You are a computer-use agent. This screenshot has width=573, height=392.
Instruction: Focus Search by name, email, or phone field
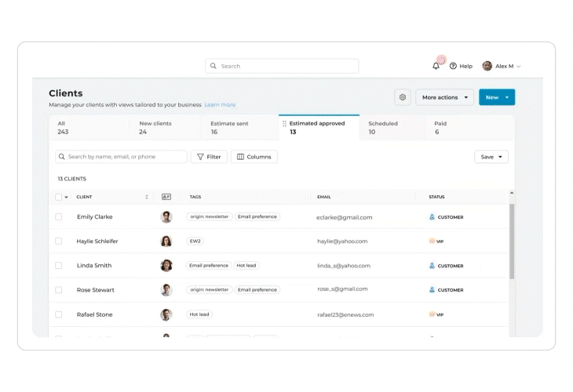pos(122,157)
